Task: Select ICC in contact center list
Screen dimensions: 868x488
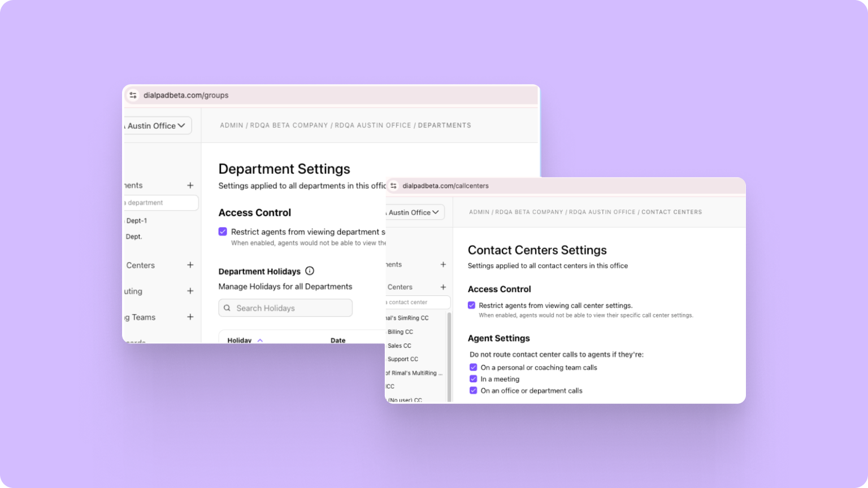Action: tap(390, 387)
